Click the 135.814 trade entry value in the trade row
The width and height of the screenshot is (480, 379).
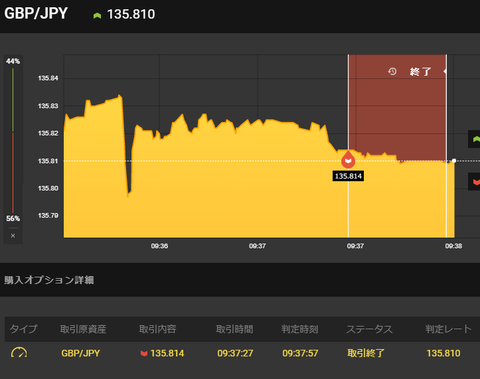[x=167, y=353]
